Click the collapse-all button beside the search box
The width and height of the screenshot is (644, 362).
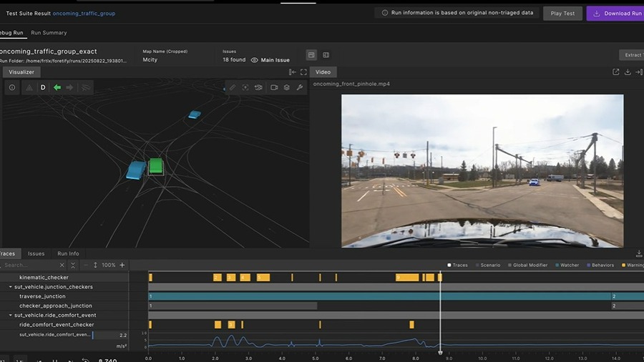[x=73, y=265]
